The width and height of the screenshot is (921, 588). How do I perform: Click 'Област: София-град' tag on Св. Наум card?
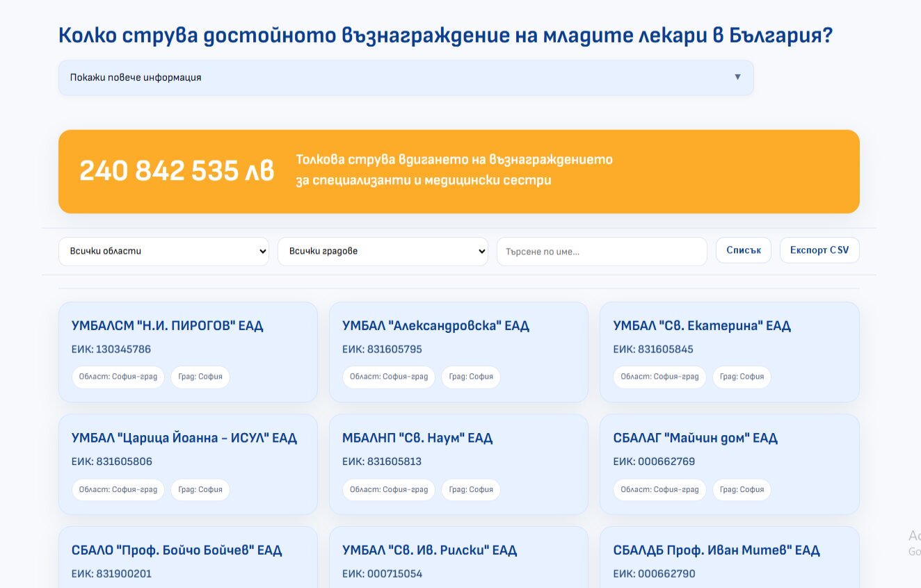[389, 489]
